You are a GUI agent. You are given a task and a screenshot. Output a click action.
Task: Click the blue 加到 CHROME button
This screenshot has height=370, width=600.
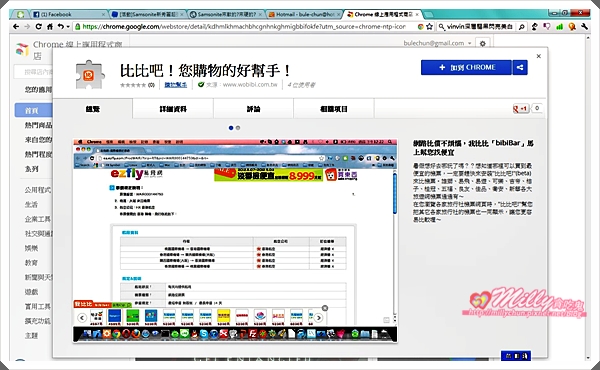tap(466, 68)
